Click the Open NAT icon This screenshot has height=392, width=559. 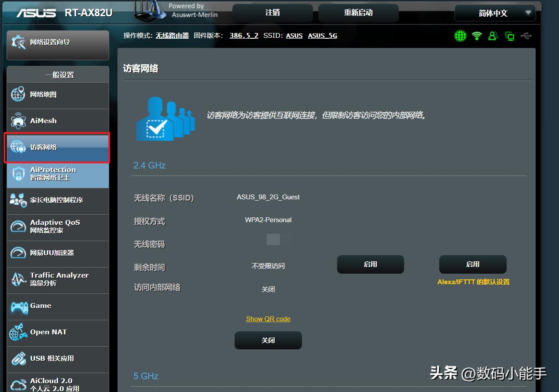[x=18, y=332]
